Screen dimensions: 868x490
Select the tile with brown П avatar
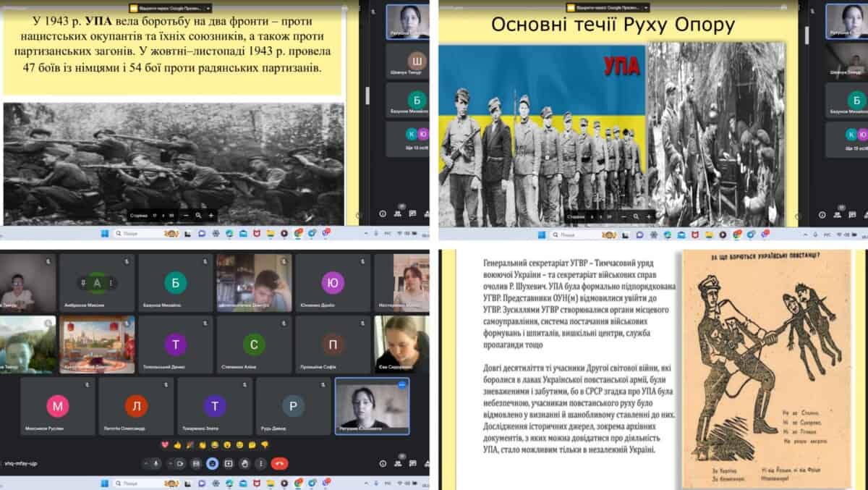click(333, 345)
